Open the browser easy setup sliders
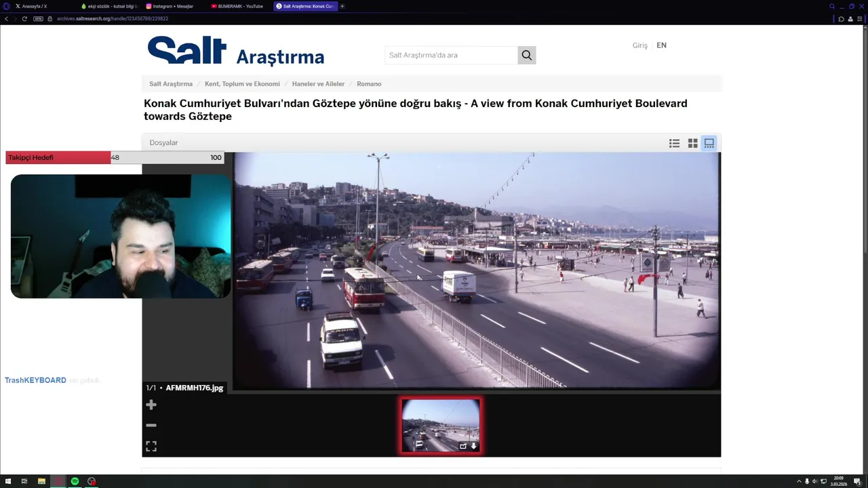Screen dimensions: 868x488 coord(860,18)
